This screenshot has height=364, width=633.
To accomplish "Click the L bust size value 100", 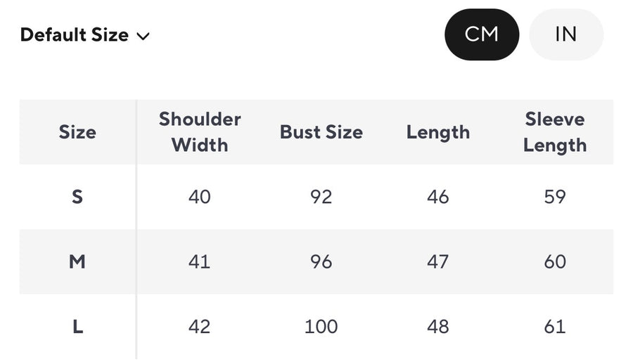I will [321, 327].
